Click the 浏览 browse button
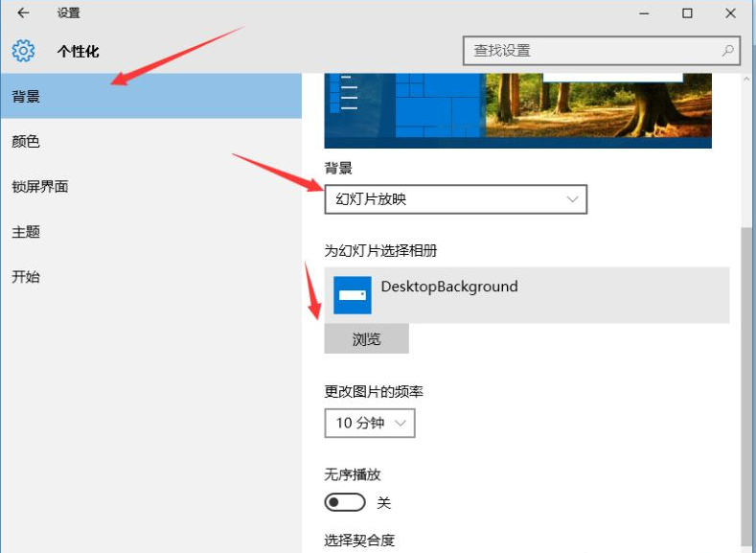 click(x=366, y=339)
